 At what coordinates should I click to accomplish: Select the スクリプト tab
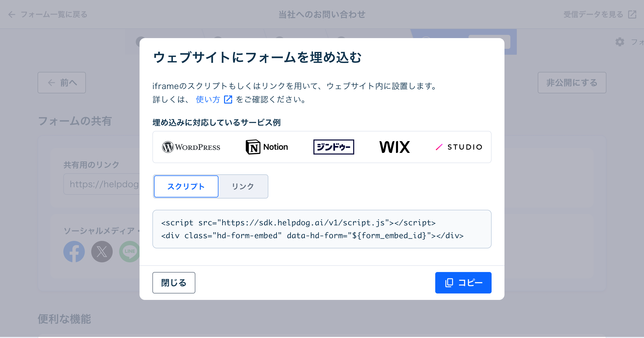tap(185, 186)
